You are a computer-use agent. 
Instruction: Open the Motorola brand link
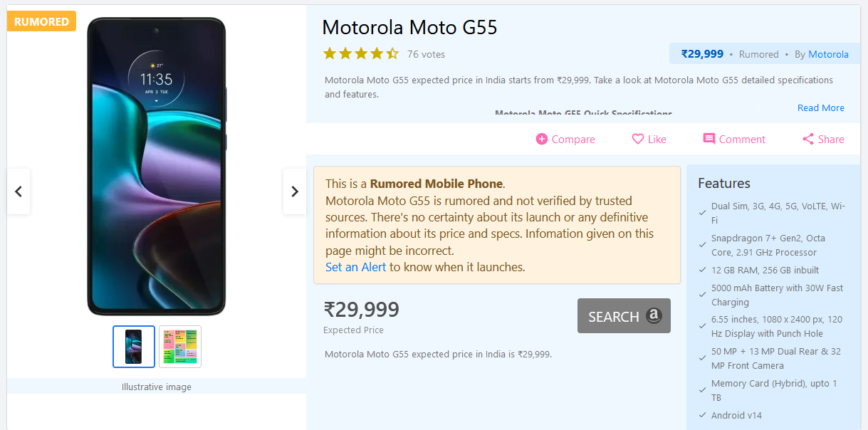click(828, 54)
